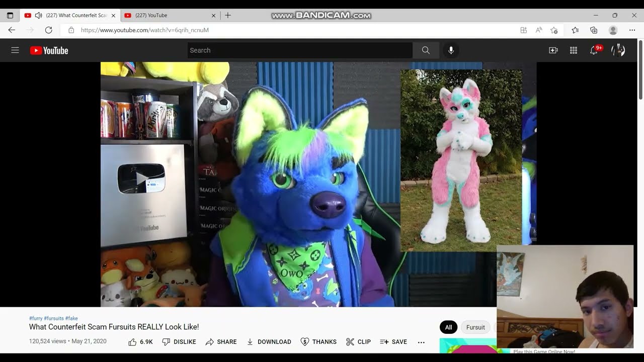The height and width of the screenshot is (362, 644).
Task: Reload the page with refresh icon
Action: 49,30
